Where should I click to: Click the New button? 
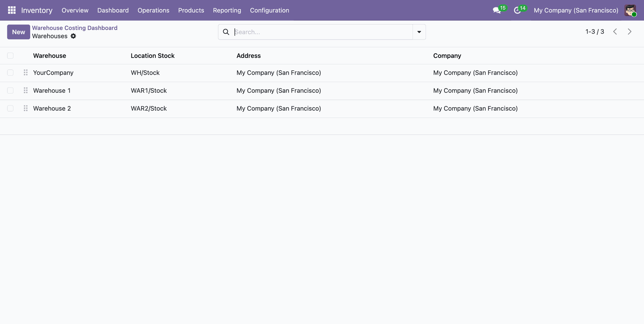pyautogui.click(x=18, y=32)
